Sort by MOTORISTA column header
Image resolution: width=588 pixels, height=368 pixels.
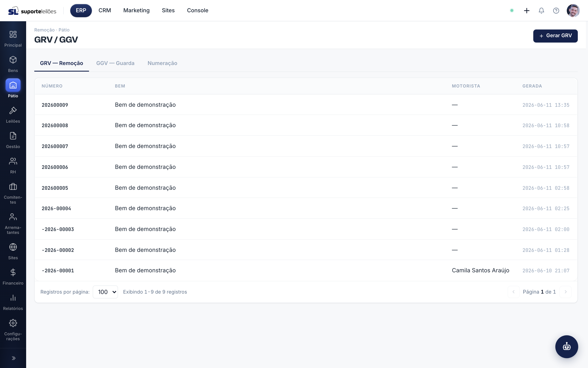pos(466,86)
